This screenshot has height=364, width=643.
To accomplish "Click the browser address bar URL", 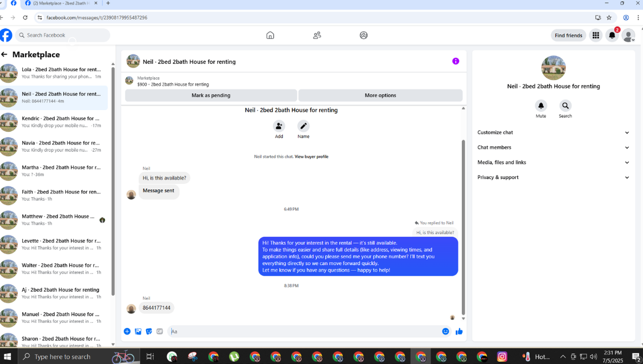I will (x=97, y=18).
